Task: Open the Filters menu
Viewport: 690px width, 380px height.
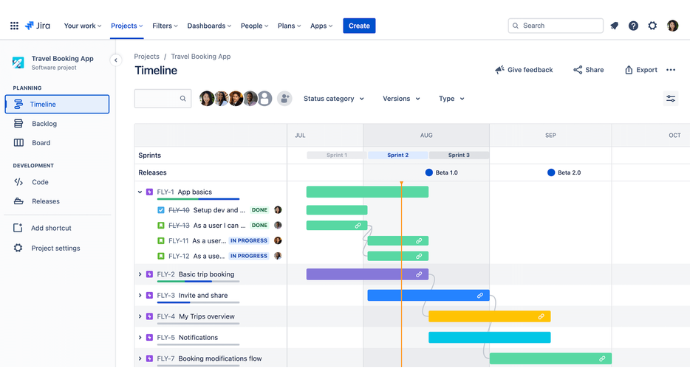Action: pyautogui.click(x=165, y=26)
